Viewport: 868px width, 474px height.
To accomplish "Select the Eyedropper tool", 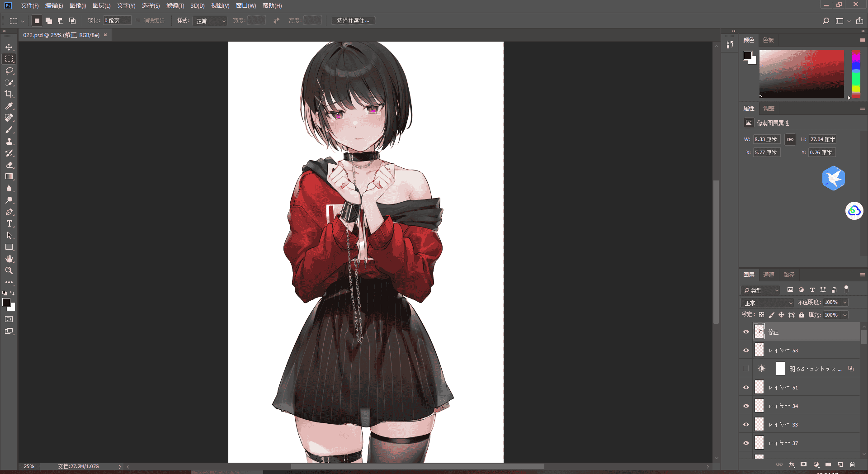I will [x=9, y=106].
